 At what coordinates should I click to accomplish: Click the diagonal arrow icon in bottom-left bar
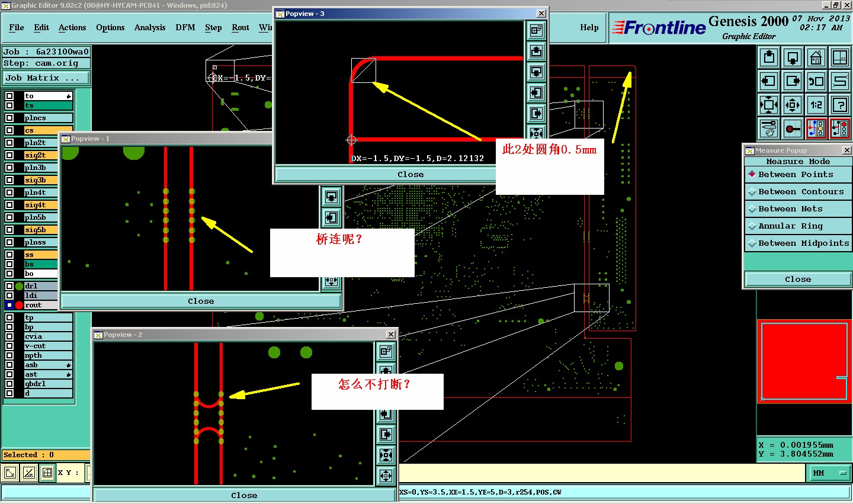click(10, 473)
